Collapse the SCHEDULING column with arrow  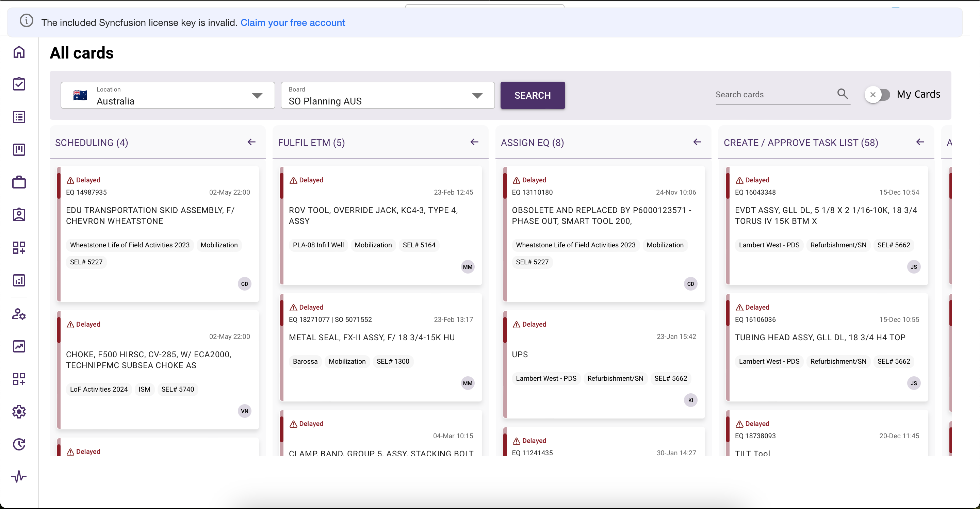251,142
